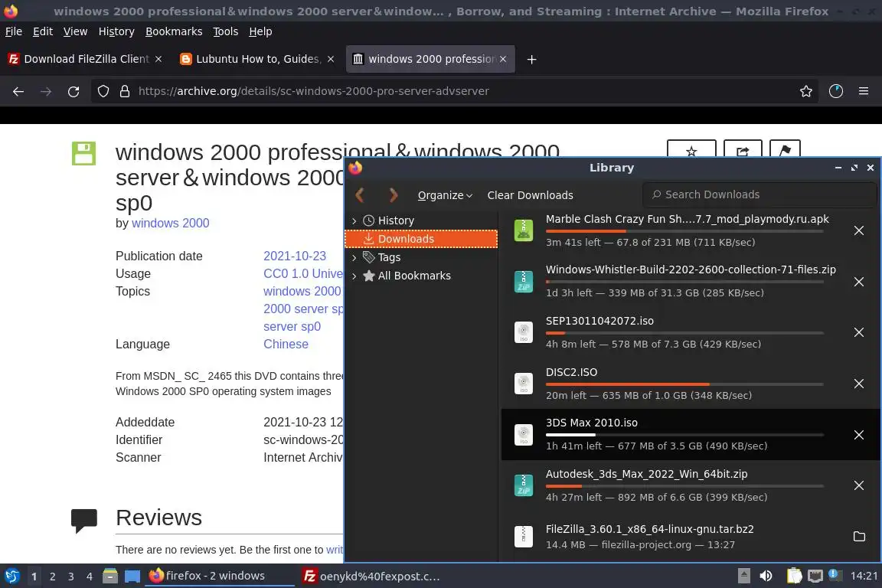Open the Organize dropdown in Library
The width and height of the screenshot is (882, 588).
point(445,195)
